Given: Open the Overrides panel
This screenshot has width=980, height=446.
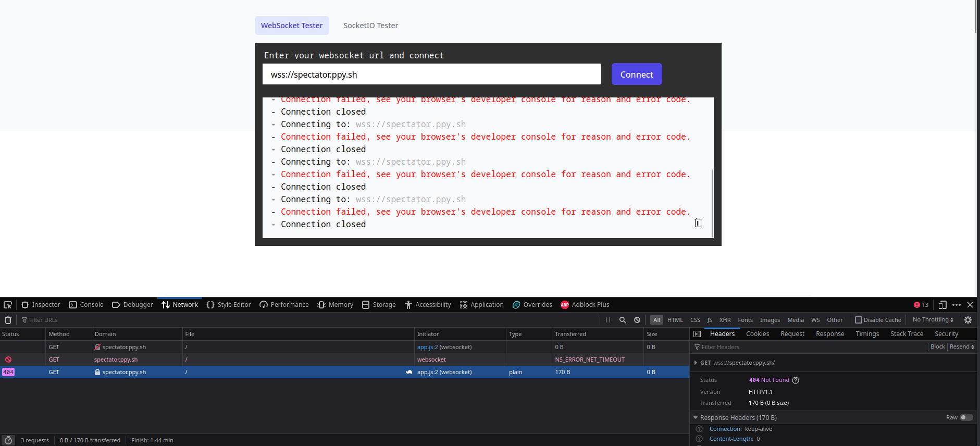Looking at the screenshot, I should tap(532, 305).
